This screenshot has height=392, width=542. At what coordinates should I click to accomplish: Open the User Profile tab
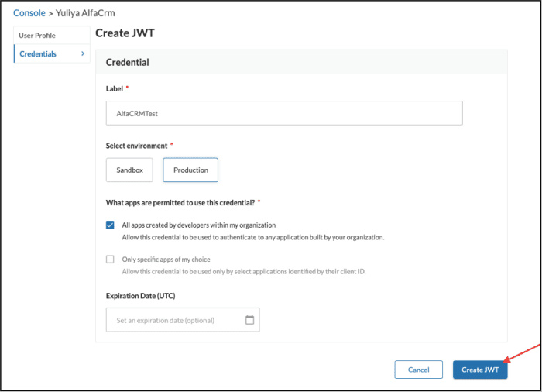(52, 36)
